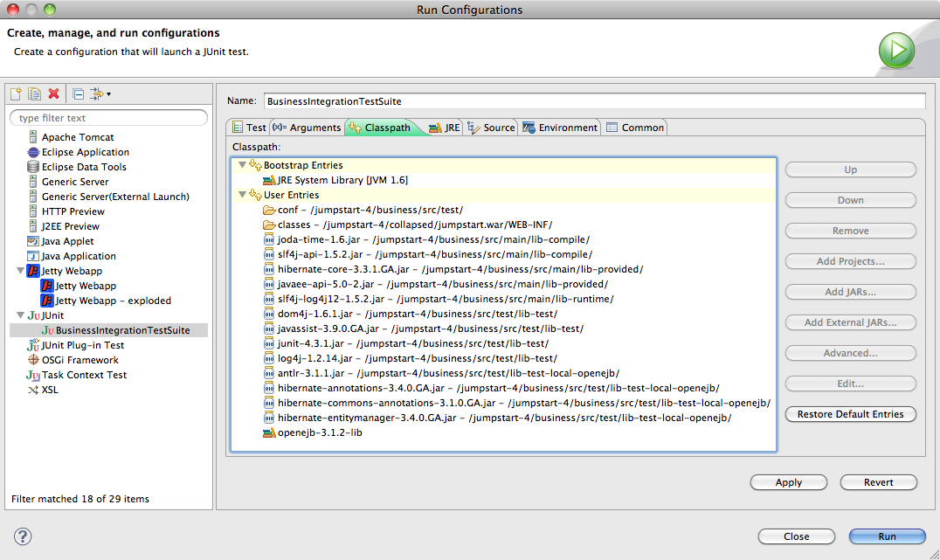Click Add External JARs... button
This screenshot has width=940, height=560.
(850, 322)
